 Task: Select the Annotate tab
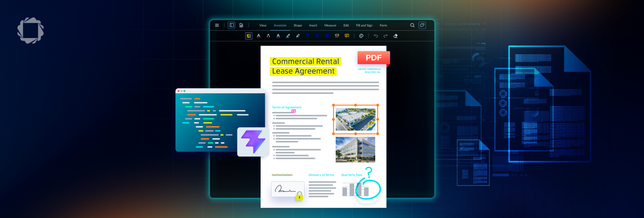(280, 25)
